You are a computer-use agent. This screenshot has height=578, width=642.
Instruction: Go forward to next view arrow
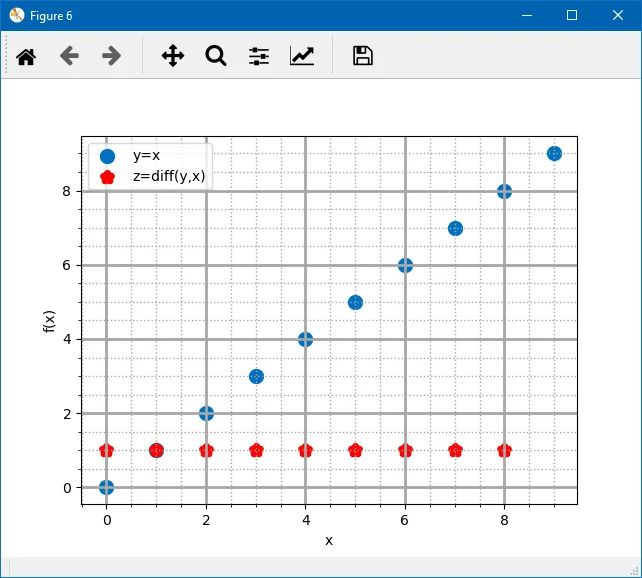pyautogui.click(x=111, y=56)
